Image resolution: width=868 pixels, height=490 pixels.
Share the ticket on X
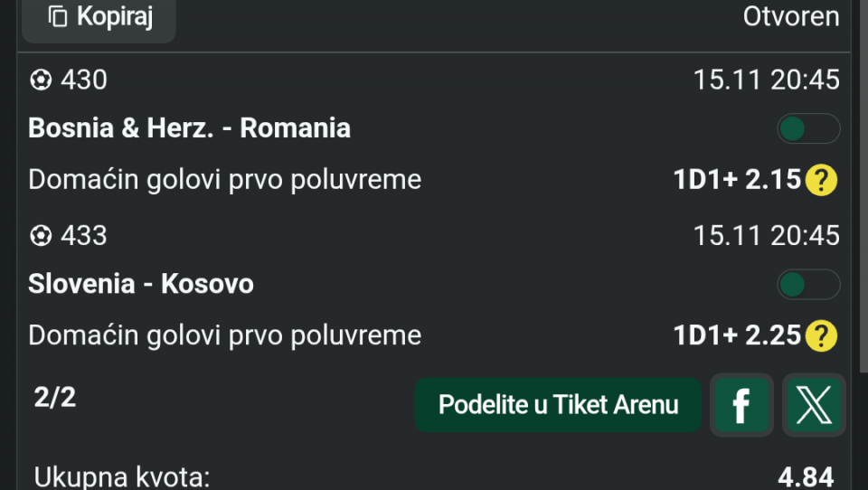tap(814, 405)
